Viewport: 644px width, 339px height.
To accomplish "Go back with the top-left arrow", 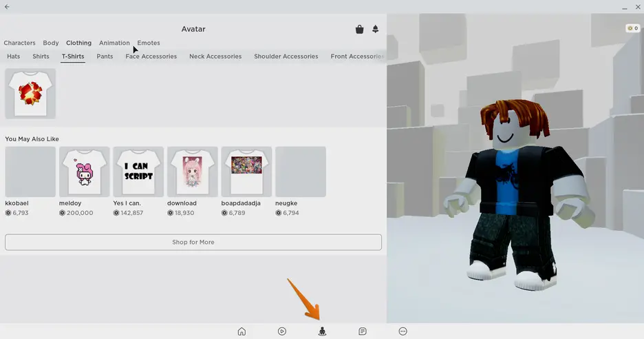I will (7, 7).
